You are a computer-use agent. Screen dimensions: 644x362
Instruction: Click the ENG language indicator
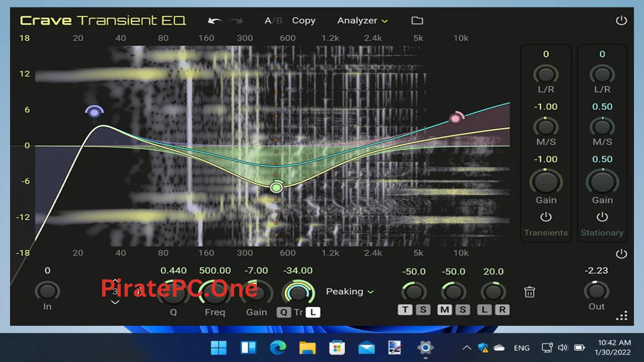522,347
